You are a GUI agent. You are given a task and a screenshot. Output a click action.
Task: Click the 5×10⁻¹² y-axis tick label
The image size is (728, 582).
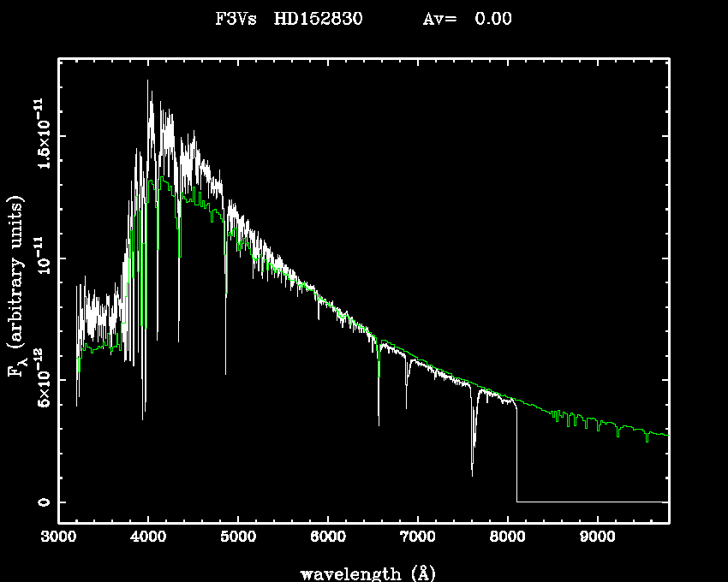[x=40, y=380]
